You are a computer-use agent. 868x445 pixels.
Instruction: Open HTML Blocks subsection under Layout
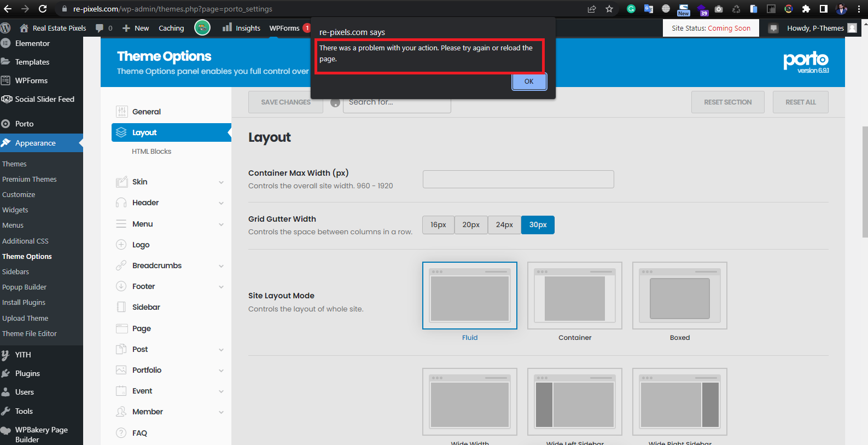pos(152,152)
